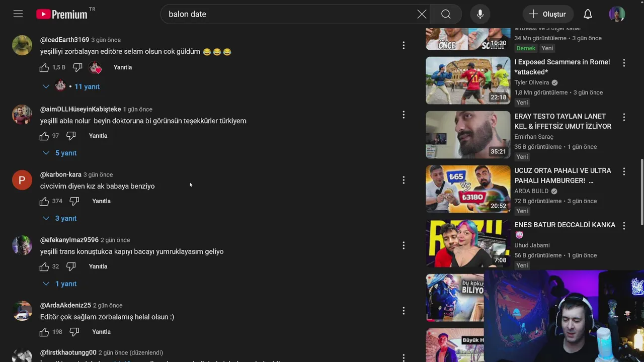
Task: Dislike the comment by @IcedEarth3169
Action: tap(77, 67)
